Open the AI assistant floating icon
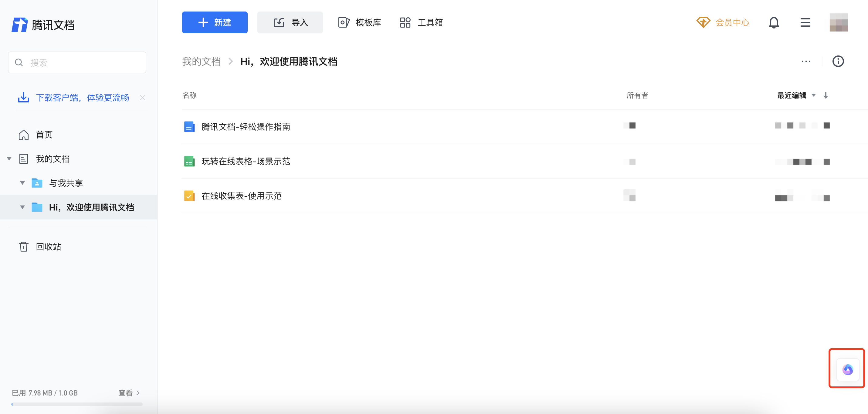 [847, 369]
